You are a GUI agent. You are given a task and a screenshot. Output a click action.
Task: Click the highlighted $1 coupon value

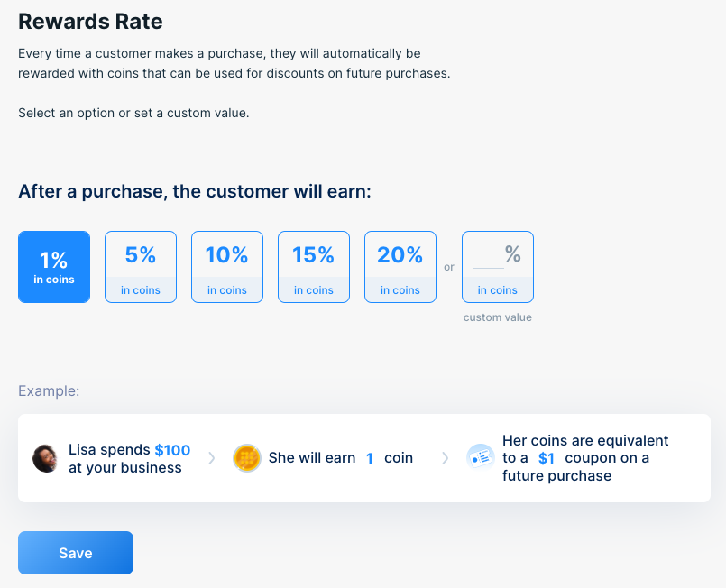546,457
